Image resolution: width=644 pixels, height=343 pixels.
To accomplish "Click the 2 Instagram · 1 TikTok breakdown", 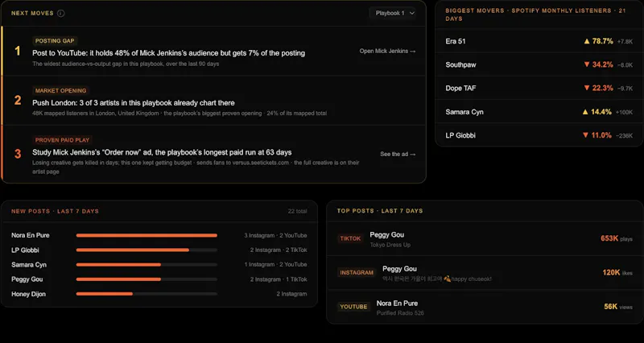I will point(279,279).
